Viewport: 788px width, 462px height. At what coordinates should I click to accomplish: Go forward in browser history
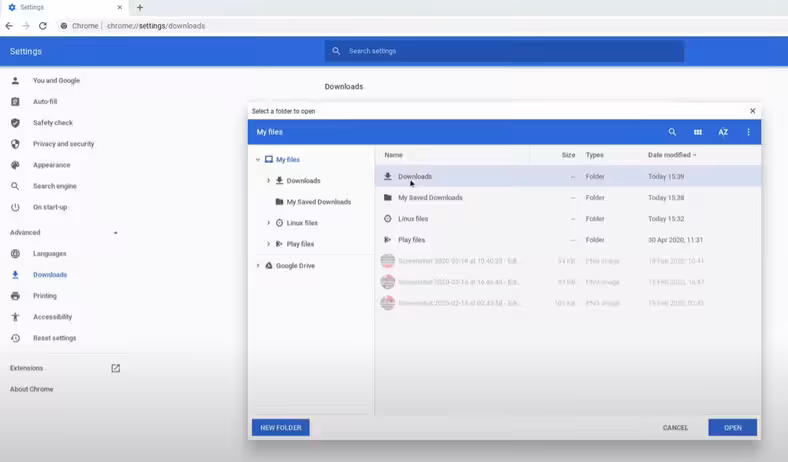click(x=26, y=26)
